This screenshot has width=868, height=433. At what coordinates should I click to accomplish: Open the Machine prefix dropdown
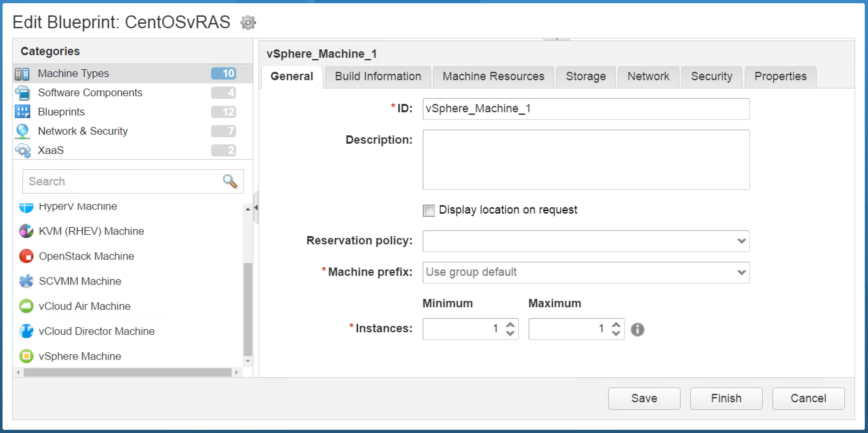tap(741, 272)
